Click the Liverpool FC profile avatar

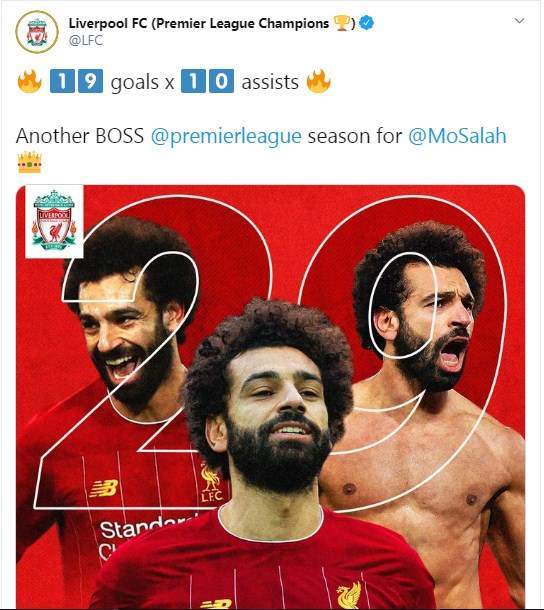(37, 32)
